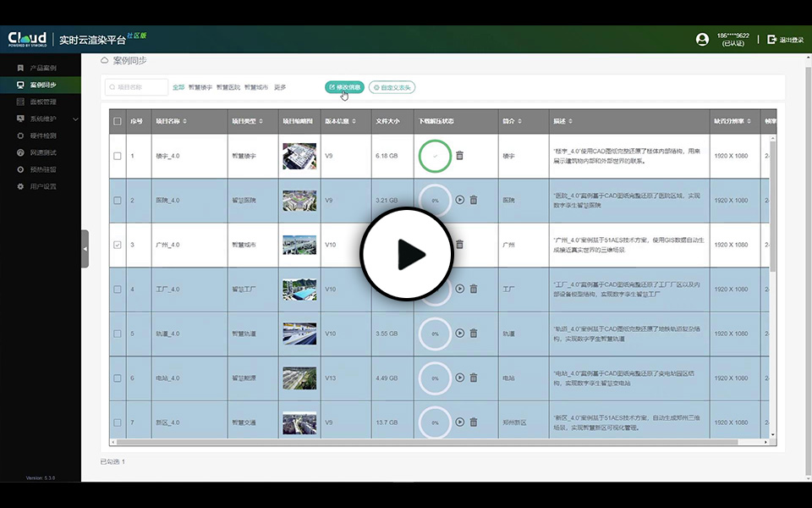The image size is (812, 508).
Task: Click the 网速测试 gauge icon in sidebar
Action: pos(20,152)
